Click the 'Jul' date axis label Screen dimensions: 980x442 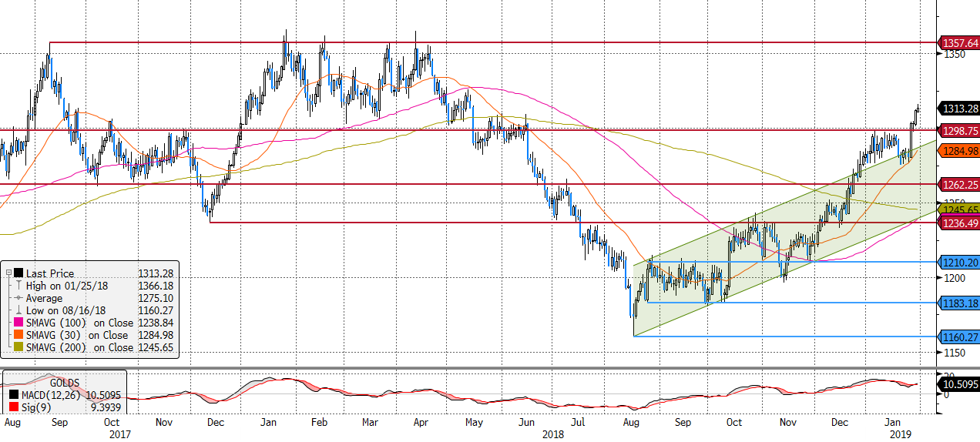coord(578,423)
